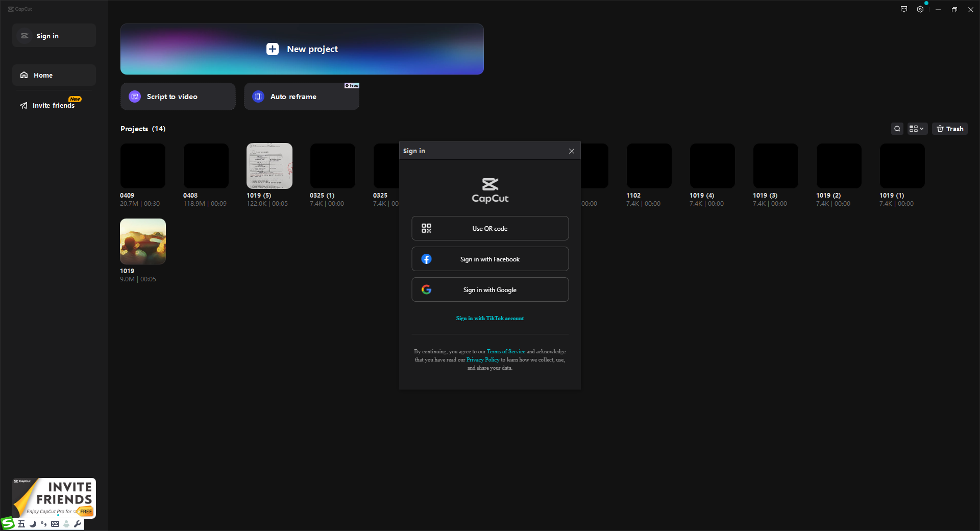Open the sunset-image project 1019 thumbnail
This screenshot has height=531, width=980.
pos(143,242)
